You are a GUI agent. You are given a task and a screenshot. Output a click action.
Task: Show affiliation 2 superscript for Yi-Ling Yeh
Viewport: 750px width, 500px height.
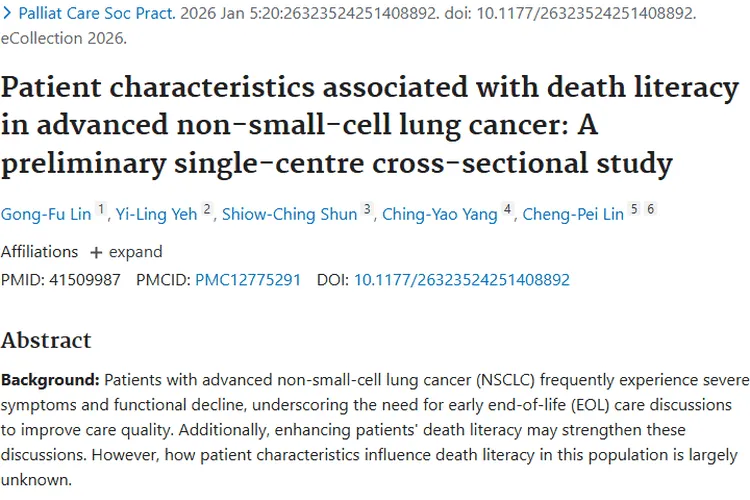pos(207,210)
